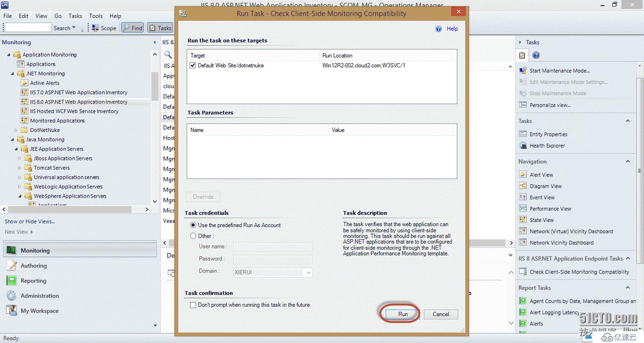
Task: Open the View menu
Action: 41,16
